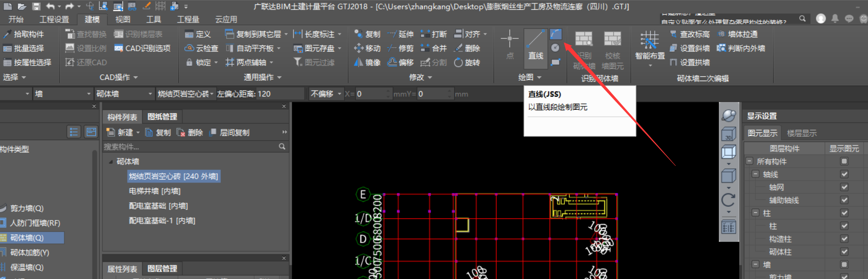Click the 复制 copy tool in modify group
Screen dimensions: 868x279
367,34
